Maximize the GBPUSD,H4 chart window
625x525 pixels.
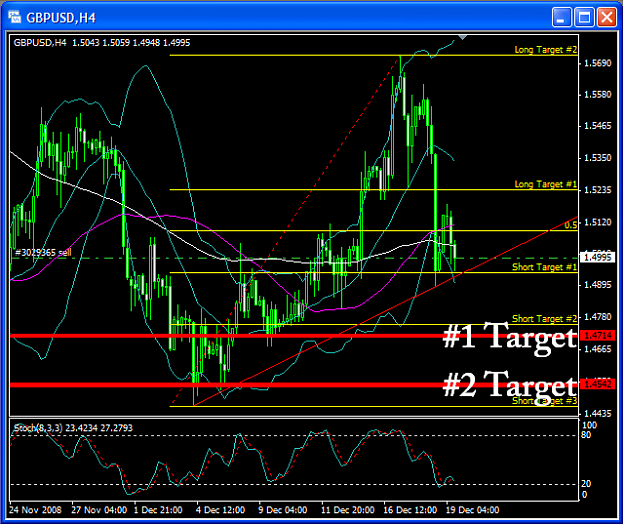click(584, 18)
